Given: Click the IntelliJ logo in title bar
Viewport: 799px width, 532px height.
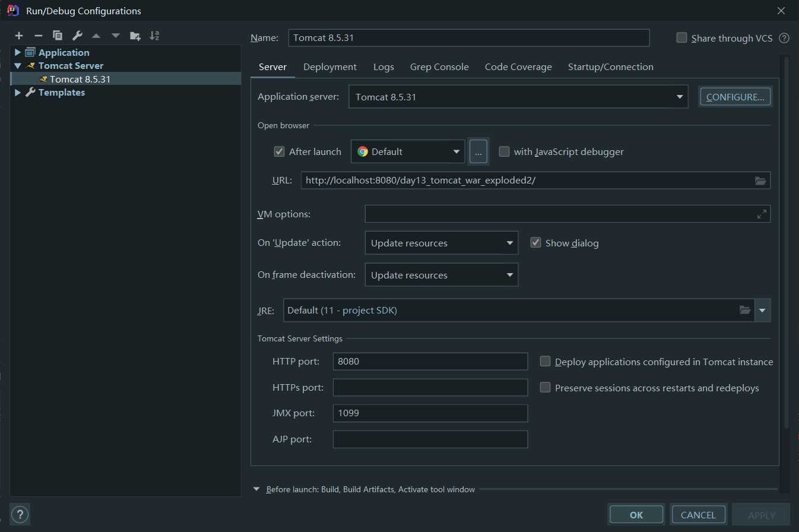Looking at the screenshot, I should point(12,10).
